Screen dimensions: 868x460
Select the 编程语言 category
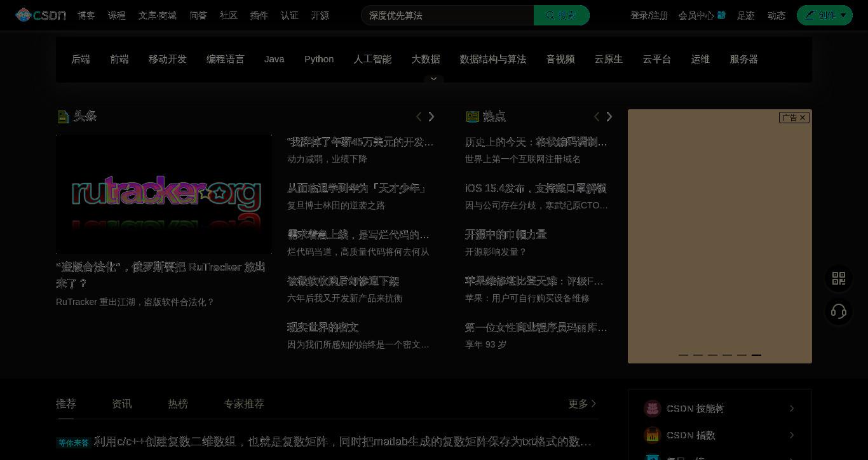point(226,59)
